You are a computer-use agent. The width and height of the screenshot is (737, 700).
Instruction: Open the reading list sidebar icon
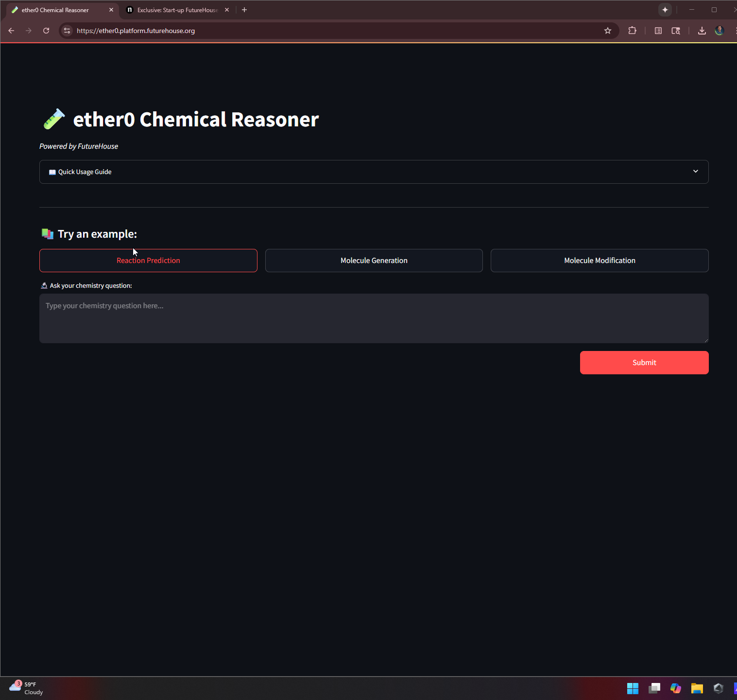658,31
